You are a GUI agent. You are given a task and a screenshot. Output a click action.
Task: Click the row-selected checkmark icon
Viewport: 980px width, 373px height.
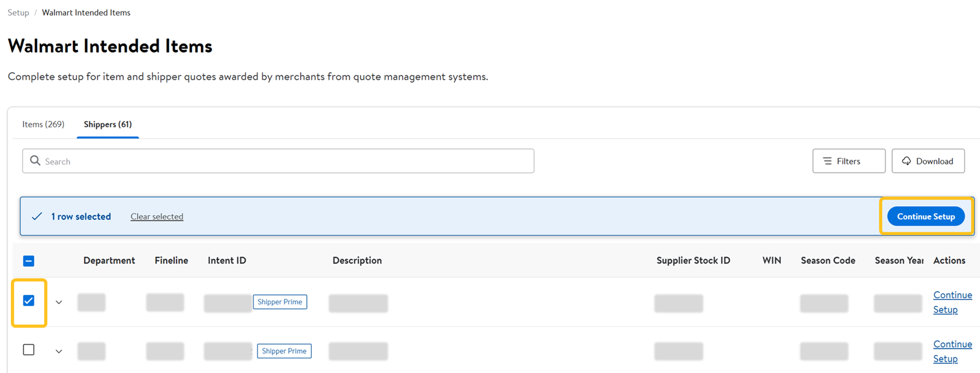pyautogui.click(x=37, y=217)
